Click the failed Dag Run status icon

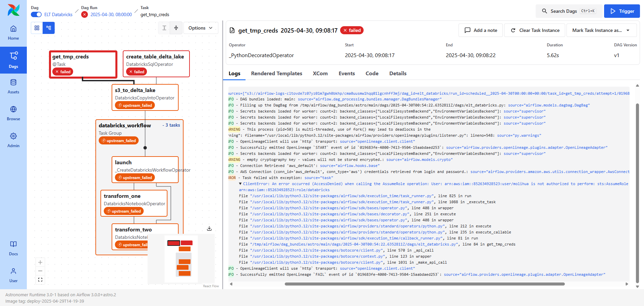(x=85, y=14)
